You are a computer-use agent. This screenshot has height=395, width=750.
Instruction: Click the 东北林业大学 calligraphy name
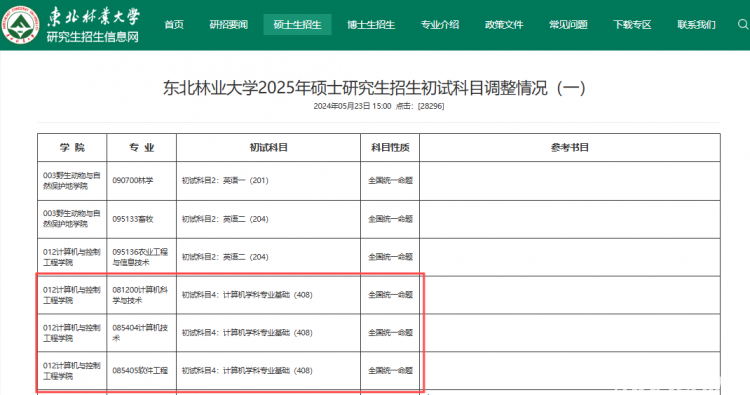pyautogui.click(x=93, y=17)
